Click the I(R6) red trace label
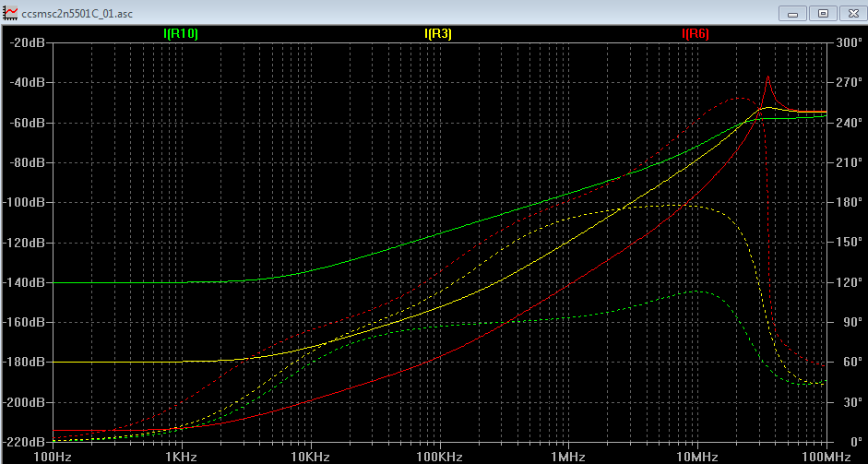This screenshot has width=868, height=464. pos(696,34)
